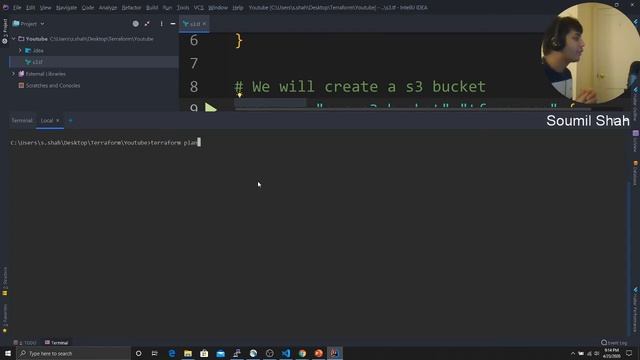This screenshot has height=360, width=640.
Task: Click the IntelliJ IDEA app logo icon
Action: (5, 7)
